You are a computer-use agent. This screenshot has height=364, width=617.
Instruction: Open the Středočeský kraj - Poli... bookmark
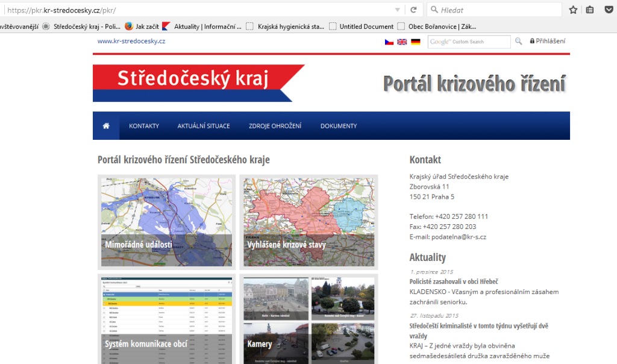(x=81, y=27)
